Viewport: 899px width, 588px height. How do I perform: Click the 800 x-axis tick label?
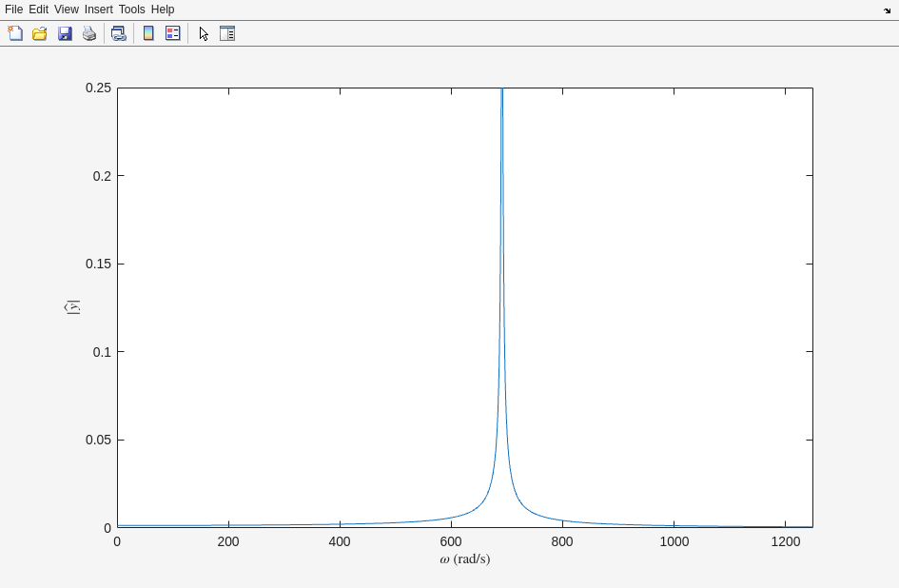[562, 541]
